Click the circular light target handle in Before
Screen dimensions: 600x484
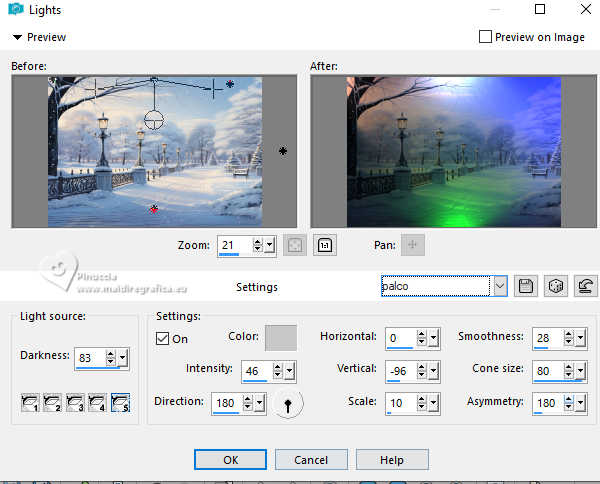click(154, 120)
